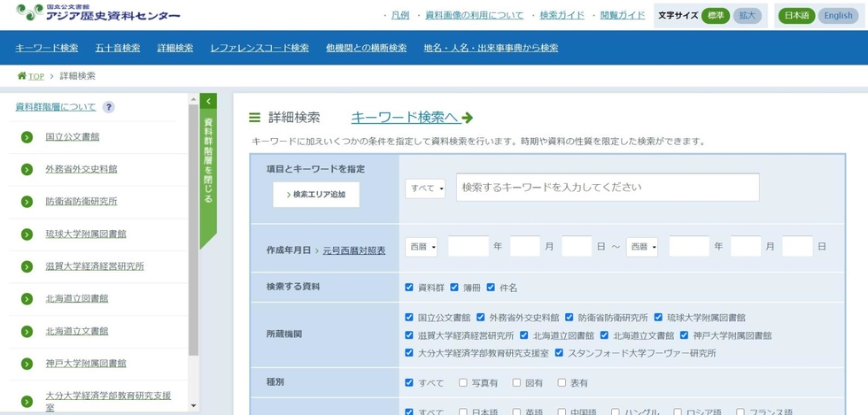Image resolution: width=868 pixels, height=415 pixels.
Task: Open 地名・人名・出来事事典から検索 menu item
Action: click(x=491, y=48)
